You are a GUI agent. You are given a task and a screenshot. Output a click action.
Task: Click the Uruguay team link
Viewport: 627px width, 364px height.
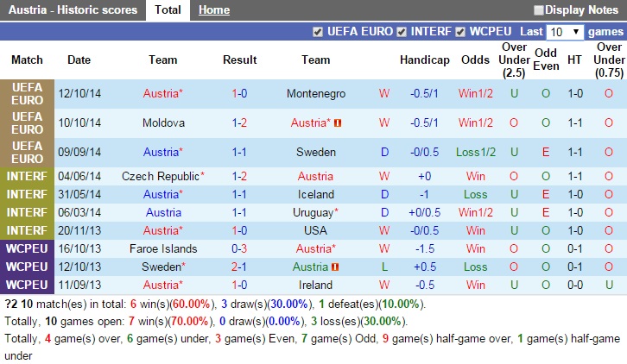(x=313, y=212)
